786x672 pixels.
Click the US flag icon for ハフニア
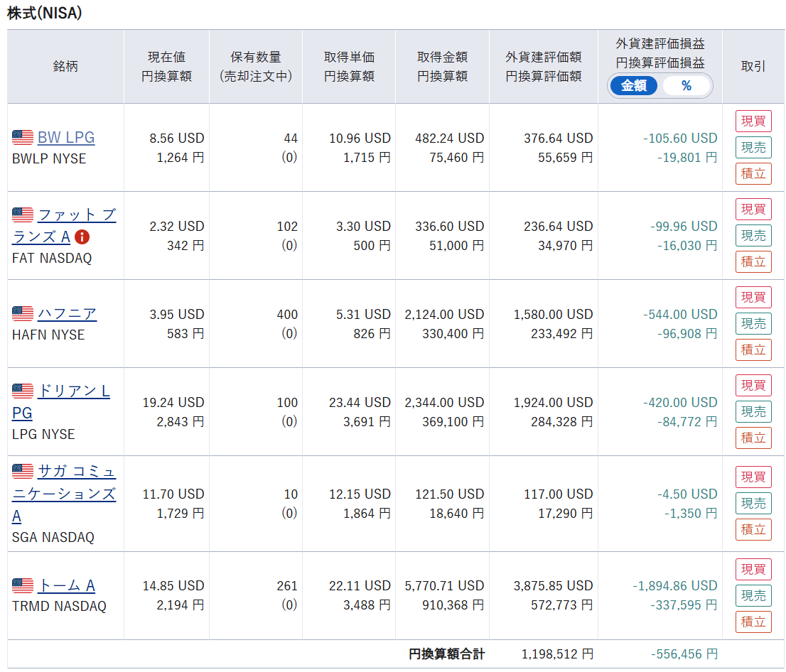[23, 313]
